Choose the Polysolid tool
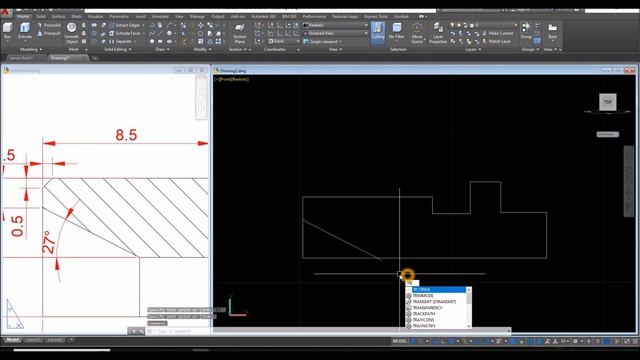Viewport: 640px width, 360px height. coord(49,25)
